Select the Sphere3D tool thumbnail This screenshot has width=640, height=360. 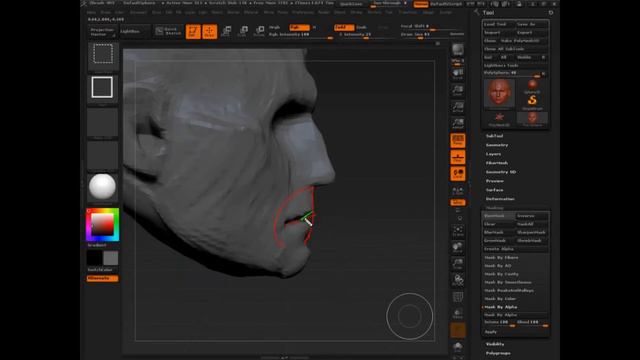pyautogui.click(x=532, y=86)
